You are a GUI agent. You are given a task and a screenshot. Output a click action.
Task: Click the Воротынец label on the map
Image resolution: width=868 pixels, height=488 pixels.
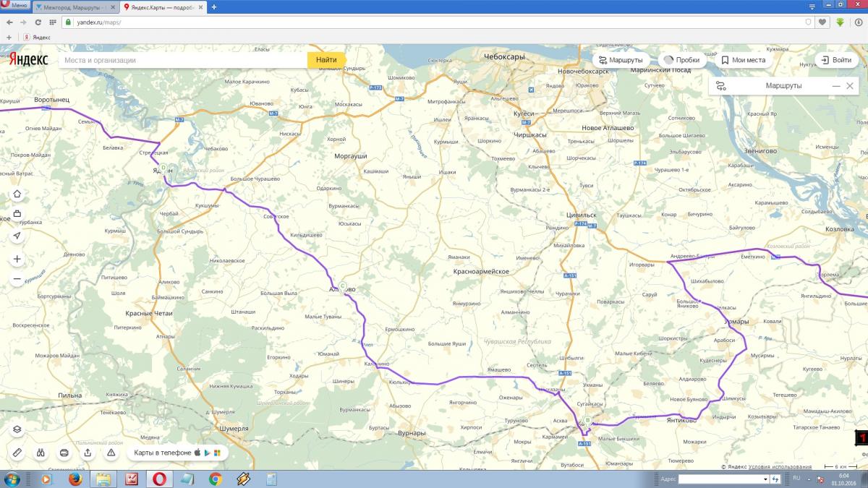pyautogui.click(x=52, y=98)
